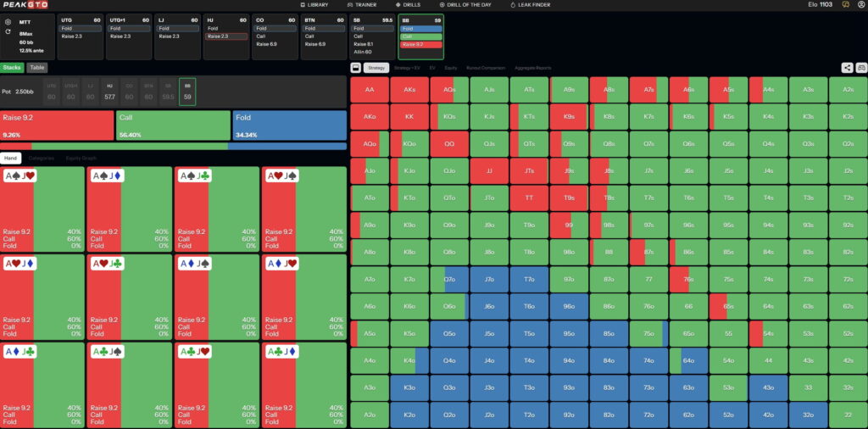Click the share icon above the range grid
Image resolution: width=868 pixels, height=429 pixels.
[x=847, y=68]
